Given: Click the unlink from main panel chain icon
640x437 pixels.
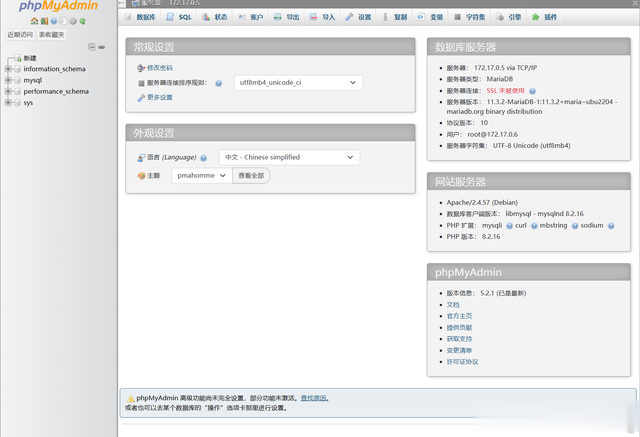Looking at the screenshot, I should (x=102, y=47).
